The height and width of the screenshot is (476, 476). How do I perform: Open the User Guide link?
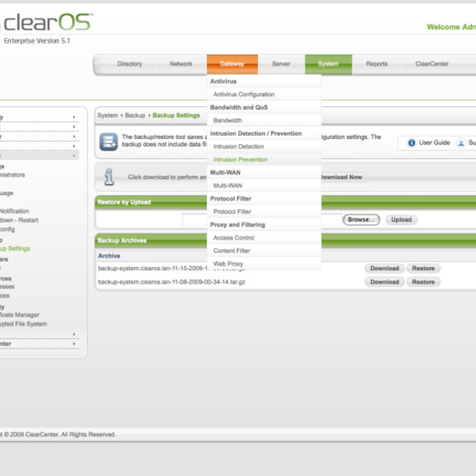click(x=434, y=143)
